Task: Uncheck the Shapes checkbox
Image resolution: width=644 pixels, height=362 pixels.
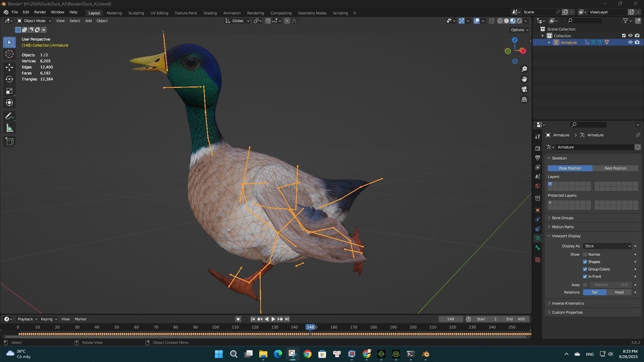Action: (x=585, y=262)
